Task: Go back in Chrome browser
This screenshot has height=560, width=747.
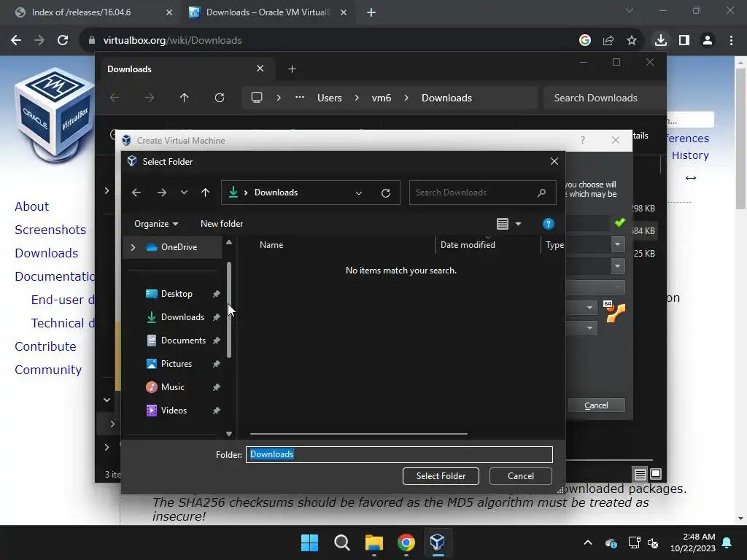Action: [16, 41]
